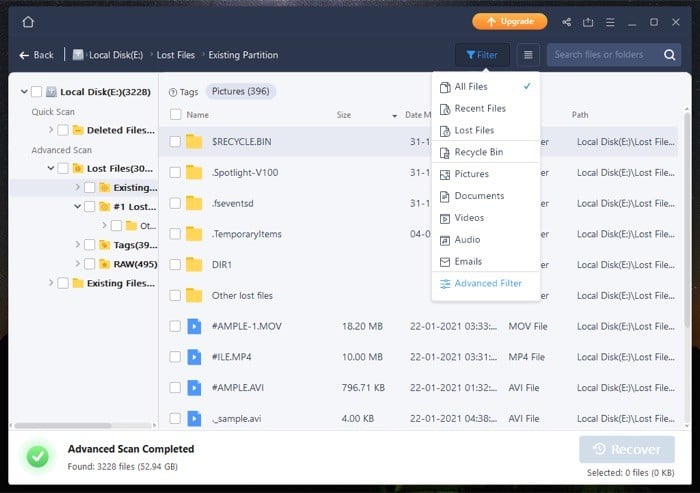Expand the Deleted Files tree node
This screenshot has height=493, width=700.
51,130
